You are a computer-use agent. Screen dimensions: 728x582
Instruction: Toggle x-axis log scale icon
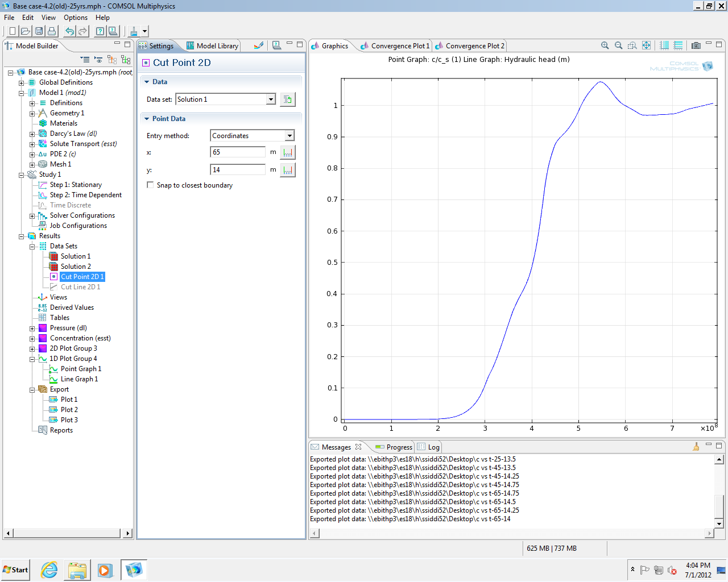(x=664, y=45)
